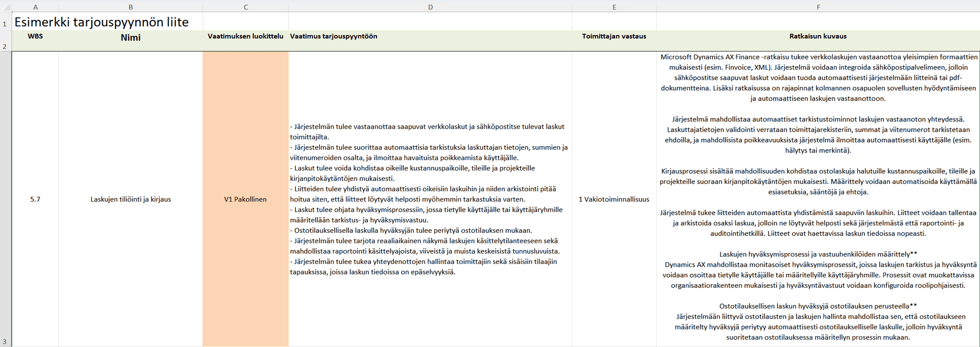980x347 pixels.
Task: Click the title cell 'Esimerkki tarjouspyynnön liite'
Action: click(x=101, y=22)
